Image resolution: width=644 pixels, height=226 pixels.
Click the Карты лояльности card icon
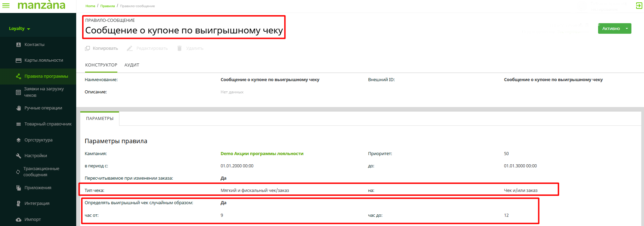(x=19, y=60)
